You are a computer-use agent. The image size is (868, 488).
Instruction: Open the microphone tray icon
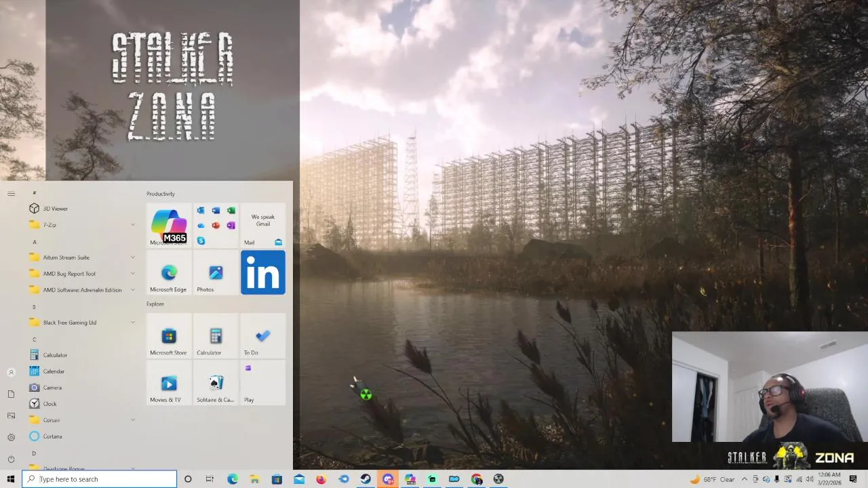pyautogui.click(x=776, y=479)
